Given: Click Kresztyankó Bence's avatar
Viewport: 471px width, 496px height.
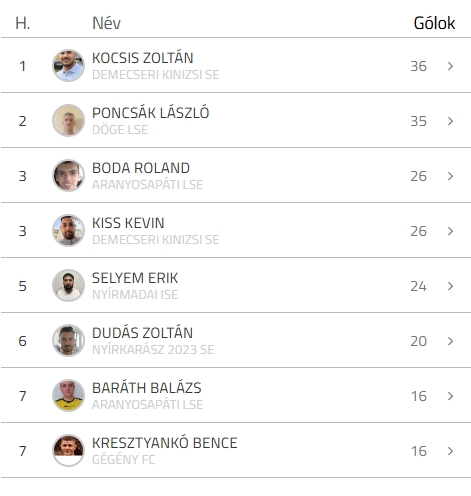Looking at the screenshot, I should (x=68, y=450).
